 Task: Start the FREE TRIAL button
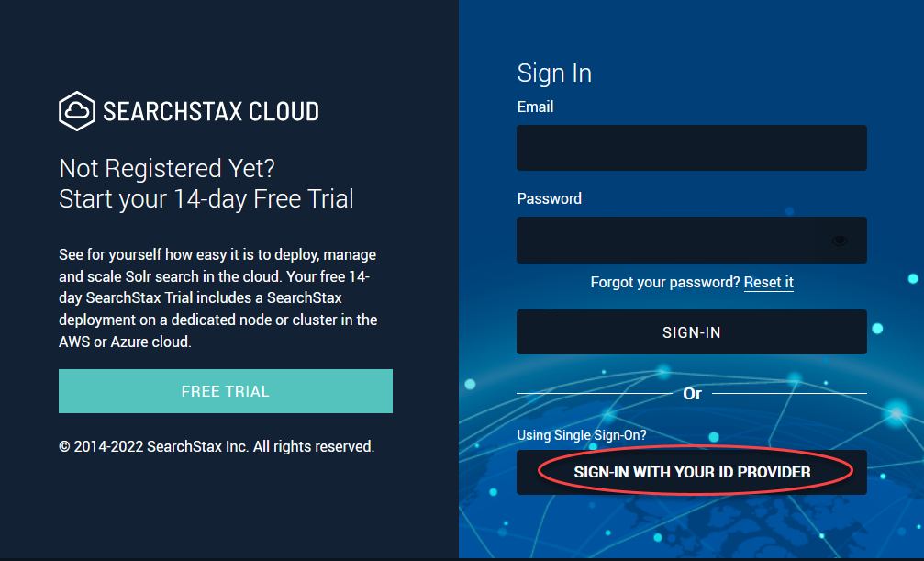click(226, 391)
